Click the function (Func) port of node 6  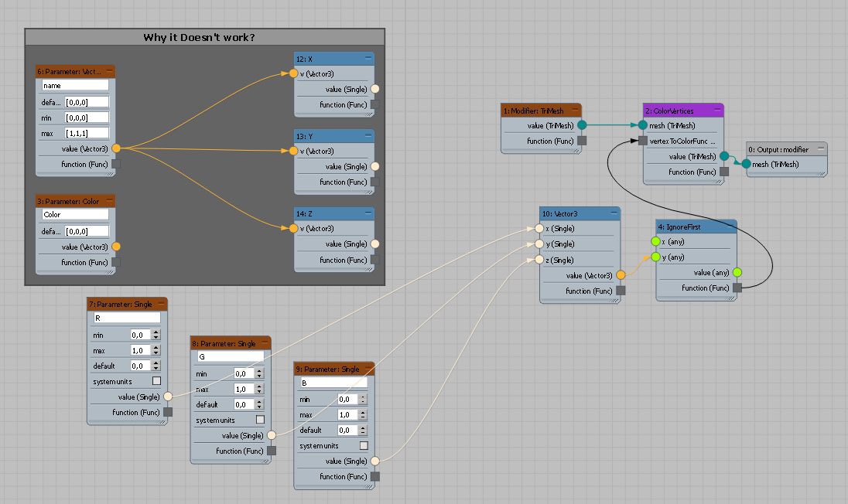pos(116,164)
